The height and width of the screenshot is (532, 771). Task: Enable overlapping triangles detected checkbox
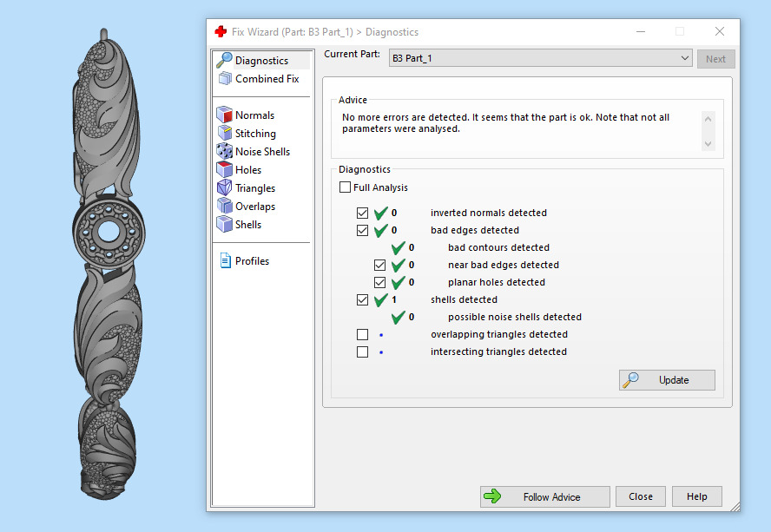click(362, 334)
